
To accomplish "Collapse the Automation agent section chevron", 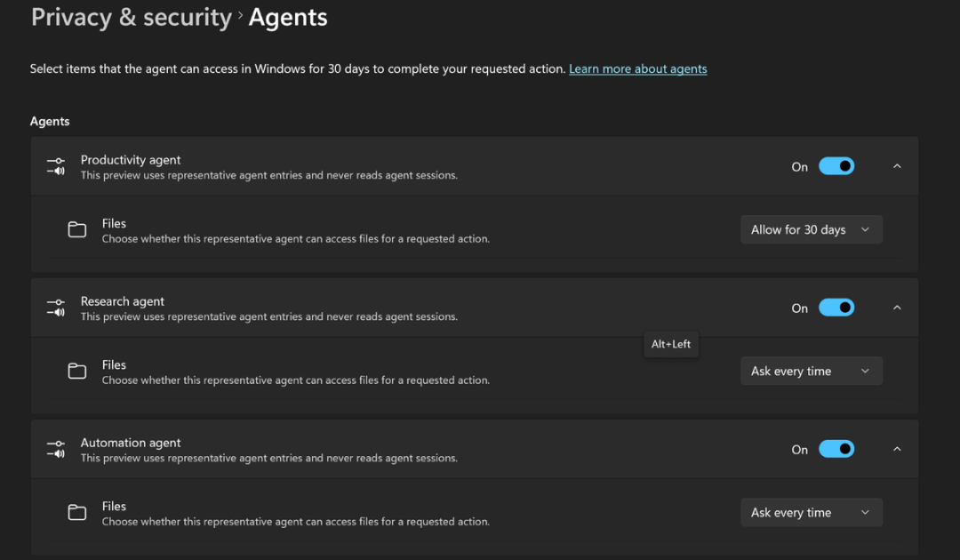I will (x=897, y=449).
